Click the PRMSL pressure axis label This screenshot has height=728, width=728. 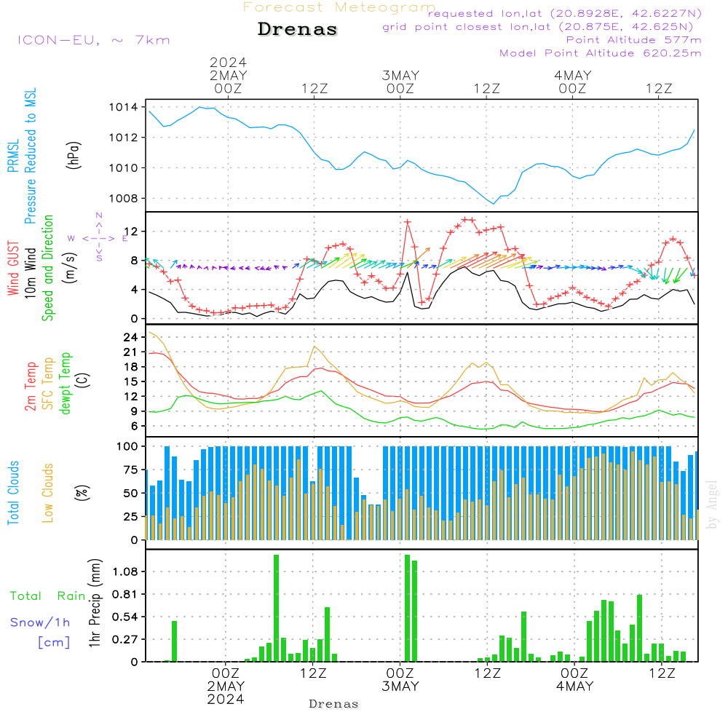click(13, 153)
